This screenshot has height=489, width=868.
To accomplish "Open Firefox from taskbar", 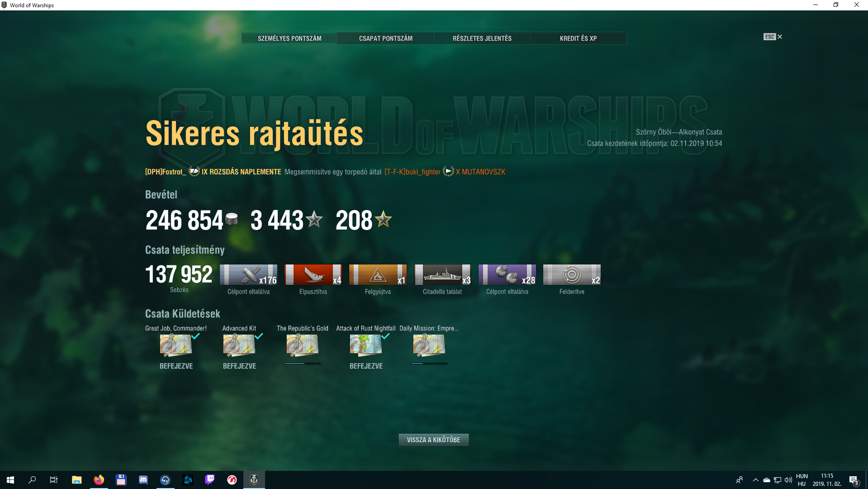I will 99,480.
